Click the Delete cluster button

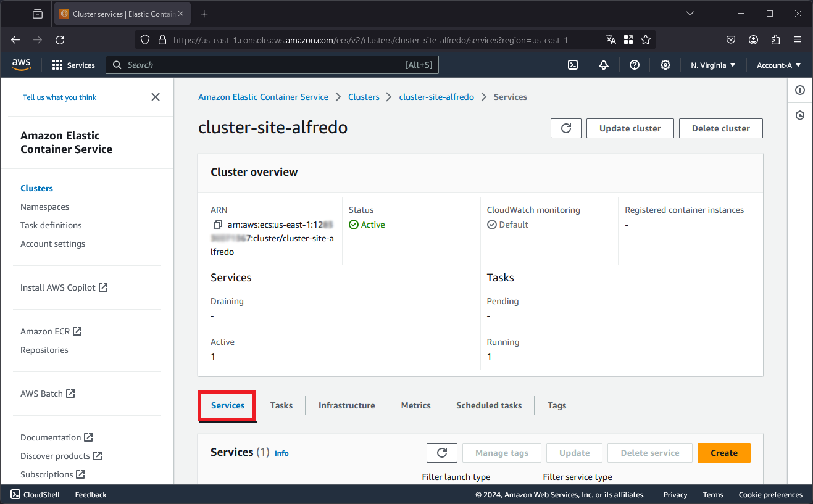coord(721,128)
